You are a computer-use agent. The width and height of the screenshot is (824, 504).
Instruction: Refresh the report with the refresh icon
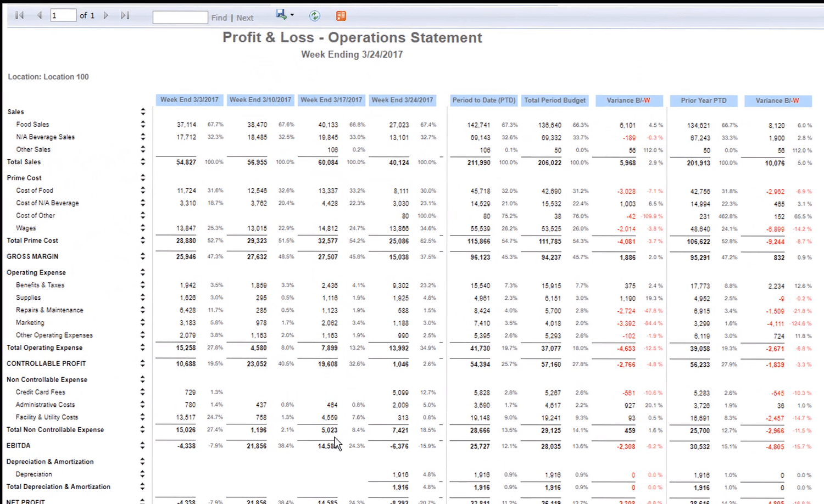click(x=314, y=15)
